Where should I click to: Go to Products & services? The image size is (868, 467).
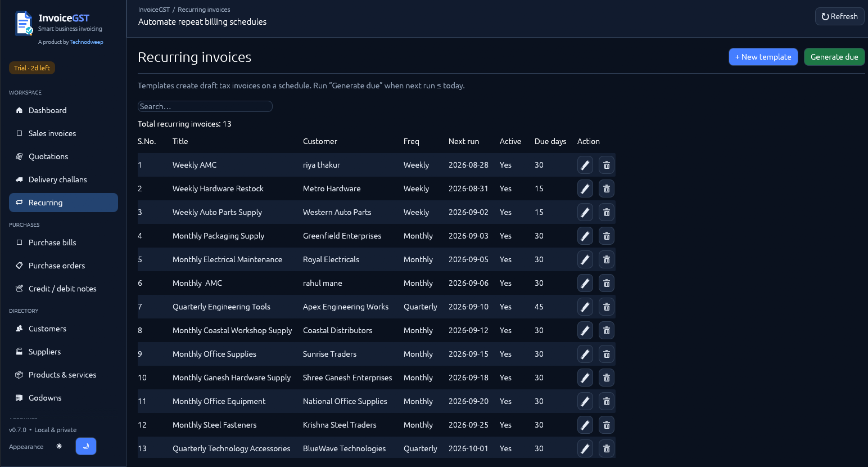point(64,375)
